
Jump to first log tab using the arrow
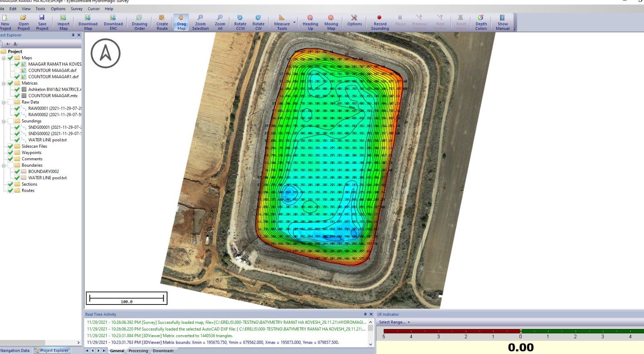click(x=87, y=351)
